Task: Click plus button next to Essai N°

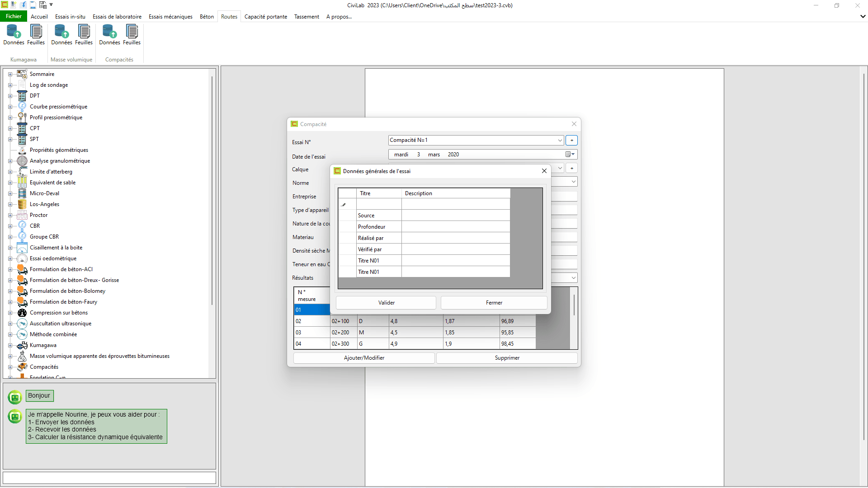Action: [572, 141]
